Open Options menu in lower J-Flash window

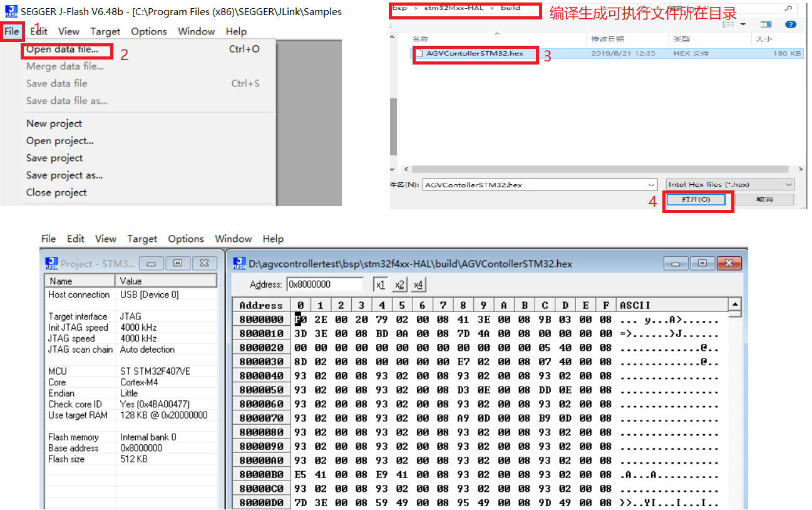pyautogui.click(x=186, y=239)
